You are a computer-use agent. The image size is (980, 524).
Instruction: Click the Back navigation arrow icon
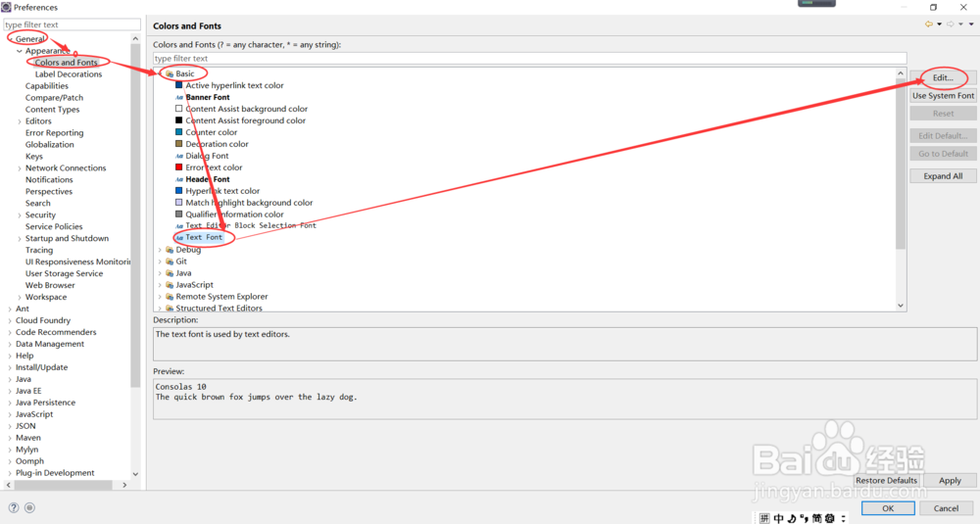(x=929, y=24)
